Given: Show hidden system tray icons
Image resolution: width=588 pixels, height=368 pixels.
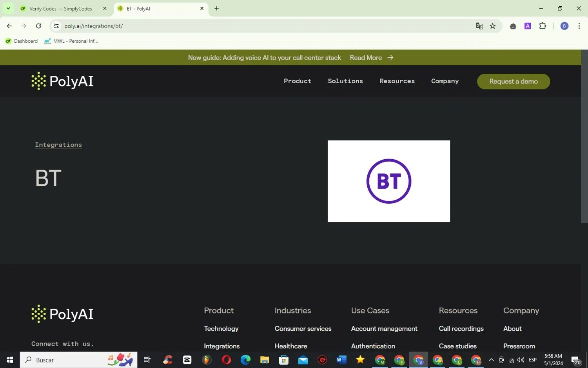Looking at the screenshot, I should click(491, 360).
